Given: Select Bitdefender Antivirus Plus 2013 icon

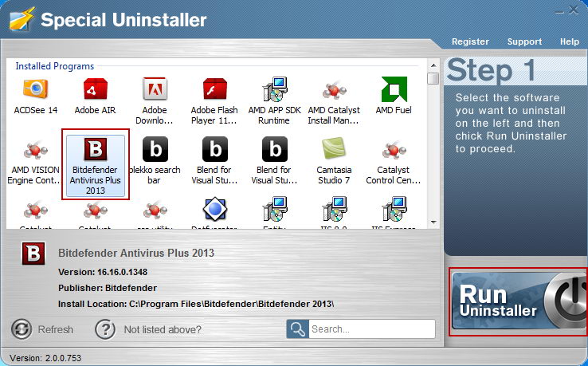Looking at the screenshot, I should click(96, 149).
